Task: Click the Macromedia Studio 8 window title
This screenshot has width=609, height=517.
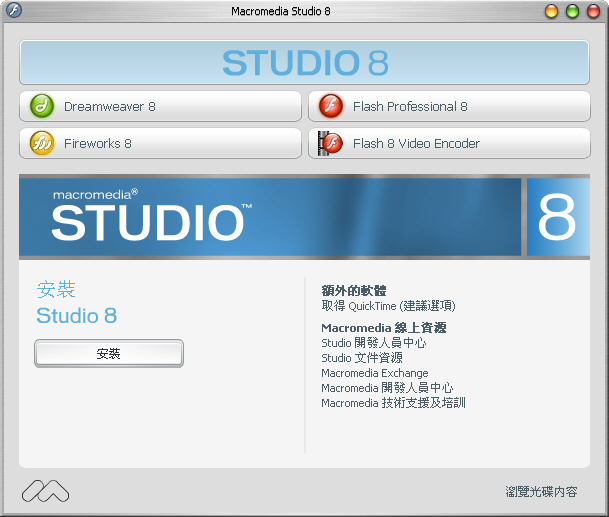Action: pyautogui.click(x=281, y=11)
